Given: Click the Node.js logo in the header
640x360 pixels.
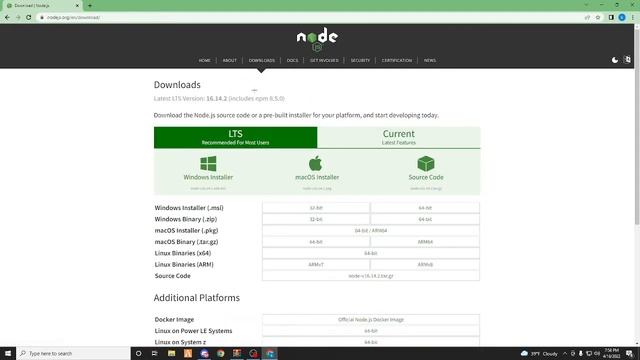Looking at the screenshot, I should pos(317,39).
